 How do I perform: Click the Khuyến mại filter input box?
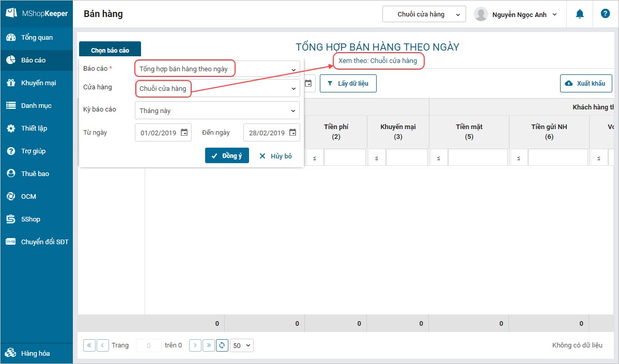407,157
